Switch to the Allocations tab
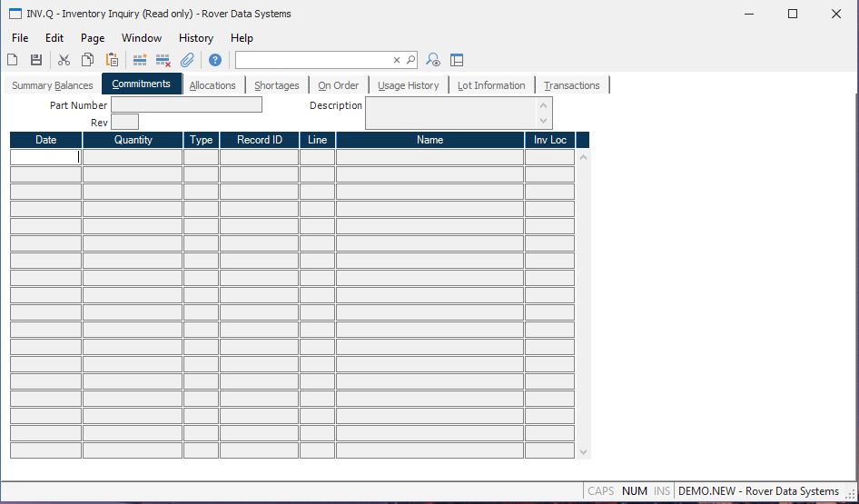 tap(212, 85)
